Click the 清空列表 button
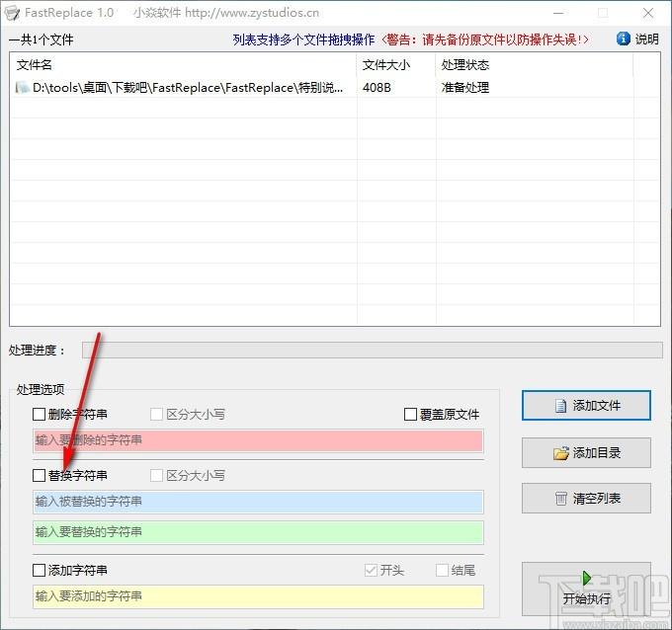The width and height of the screenshot is (672, 630). pos(586,498)
